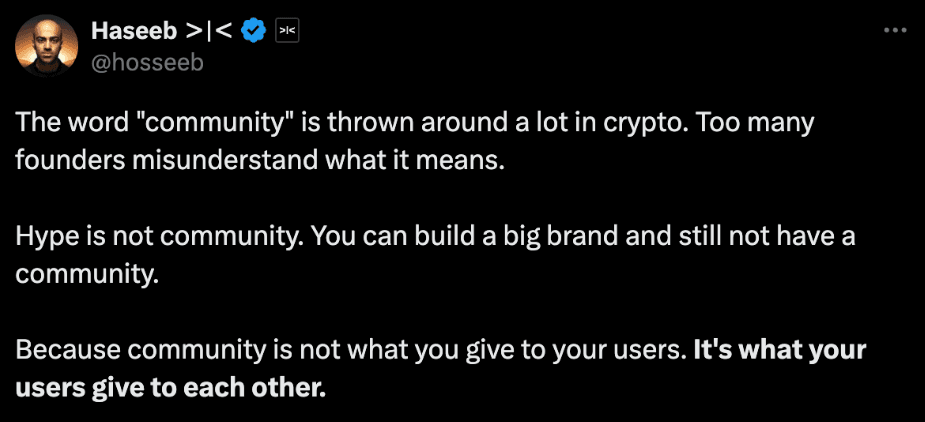Image resolution: width=925 pixels, height=422 pixels.
Task: Click the line "founders misunderstand what it means."
Action: point(260,161)
